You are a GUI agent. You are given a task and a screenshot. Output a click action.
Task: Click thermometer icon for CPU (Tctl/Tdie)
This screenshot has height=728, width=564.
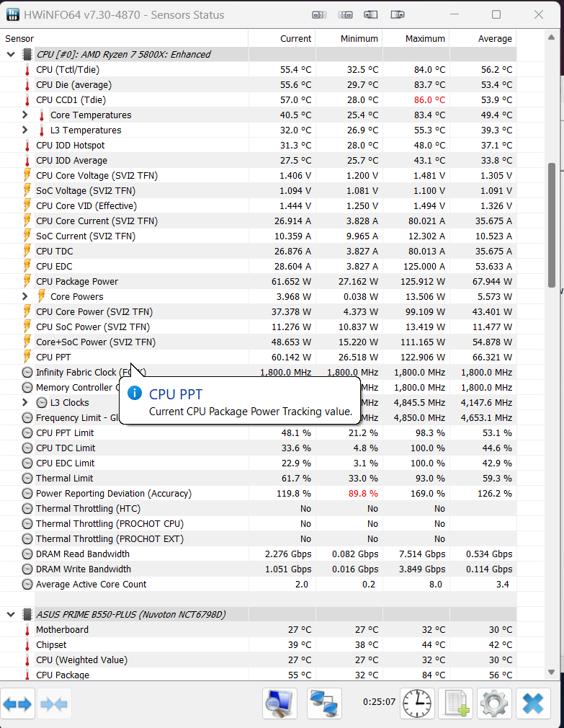pyautogui.click(x=27, y=70)
